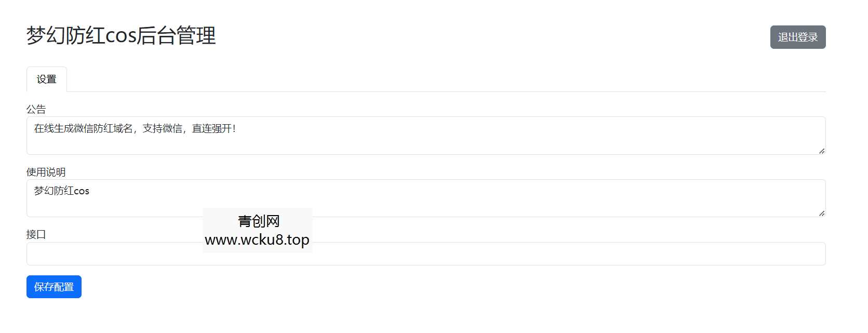Click the phrase 直连强开 in the announcement

click(x=211, y=128)
